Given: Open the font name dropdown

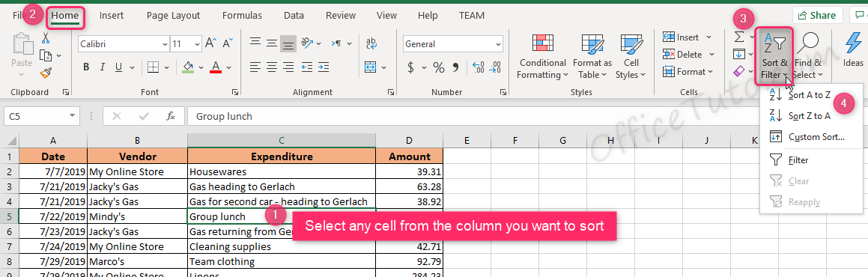Looking at the screenshot, I should click(165, 43).
